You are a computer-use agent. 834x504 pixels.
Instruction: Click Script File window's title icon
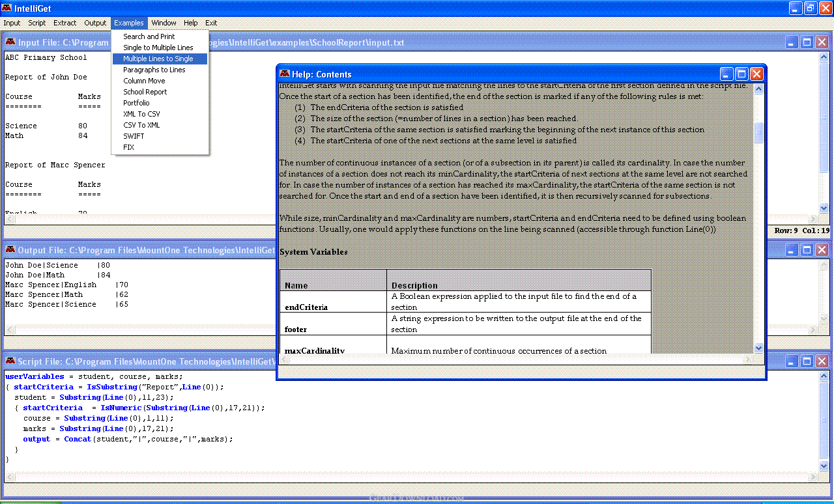coord(10,361)
